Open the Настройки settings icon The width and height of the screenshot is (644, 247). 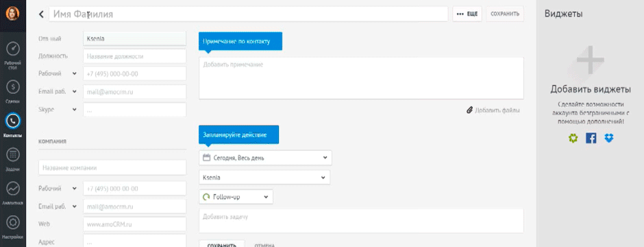(x=13, y=223)
